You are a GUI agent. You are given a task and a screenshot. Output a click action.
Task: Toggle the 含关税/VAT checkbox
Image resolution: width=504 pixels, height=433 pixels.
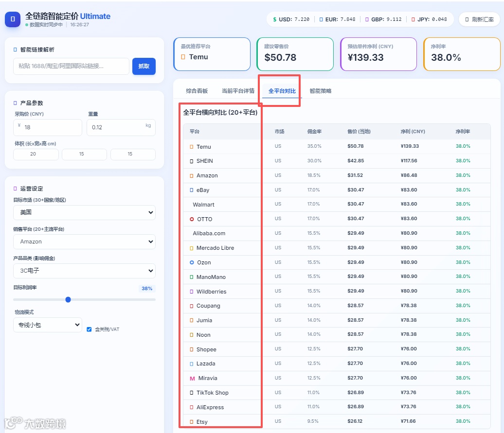89,329
